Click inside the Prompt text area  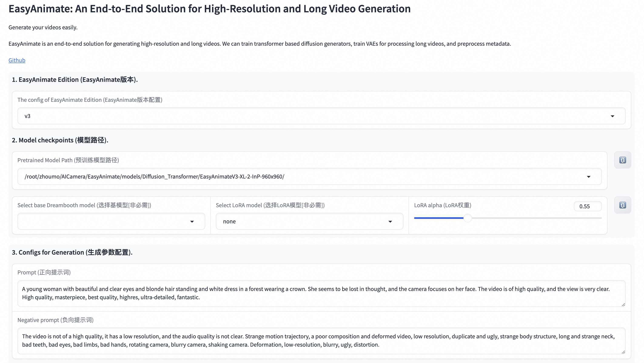[x=321, y=293]
